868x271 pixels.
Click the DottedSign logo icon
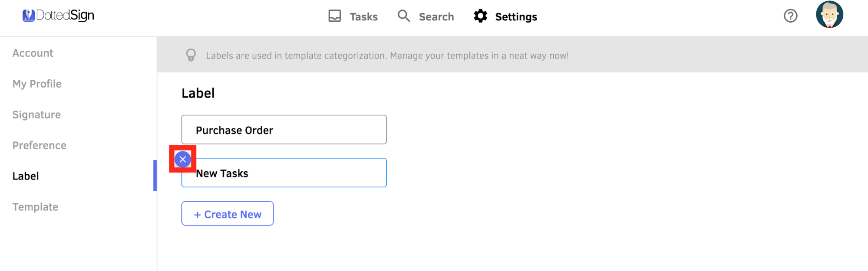click(x=29, y=16)
